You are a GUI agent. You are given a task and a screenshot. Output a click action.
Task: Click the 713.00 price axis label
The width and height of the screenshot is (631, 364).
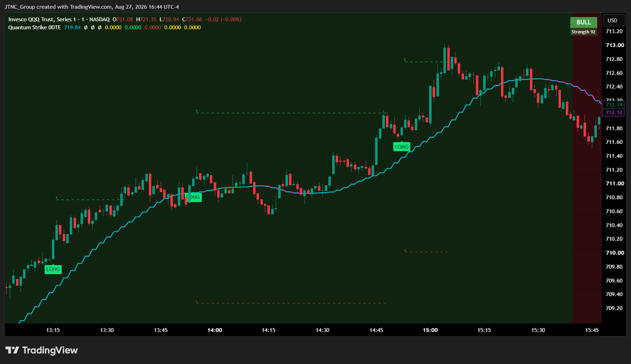614,45
